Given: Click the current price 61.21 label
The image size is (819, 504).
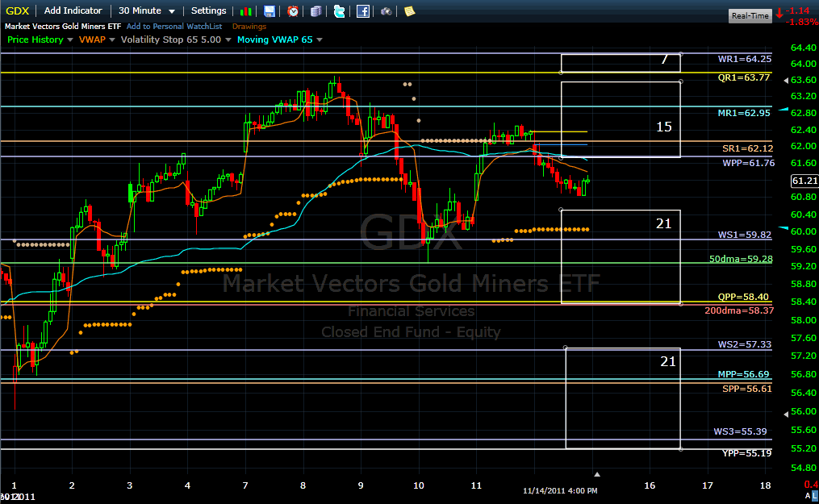Looking at the screenshot, I should 804,181.
